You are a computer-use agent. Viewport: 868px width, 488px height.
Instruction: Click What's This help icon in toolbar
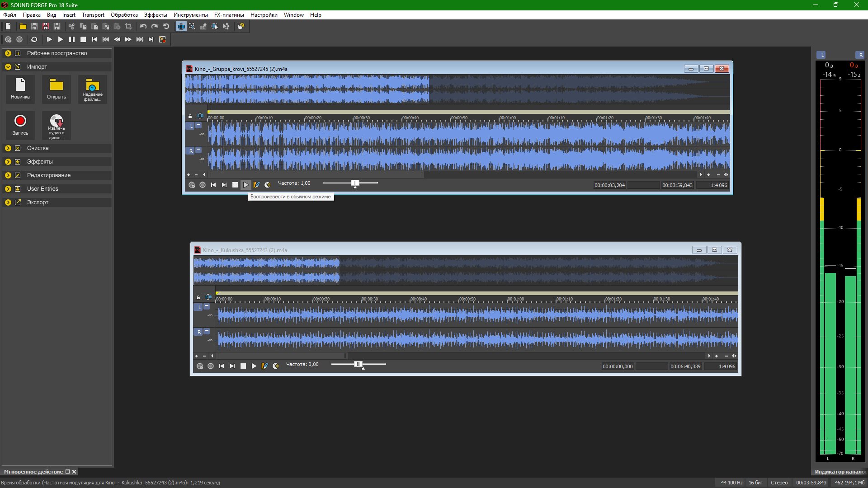241,27
